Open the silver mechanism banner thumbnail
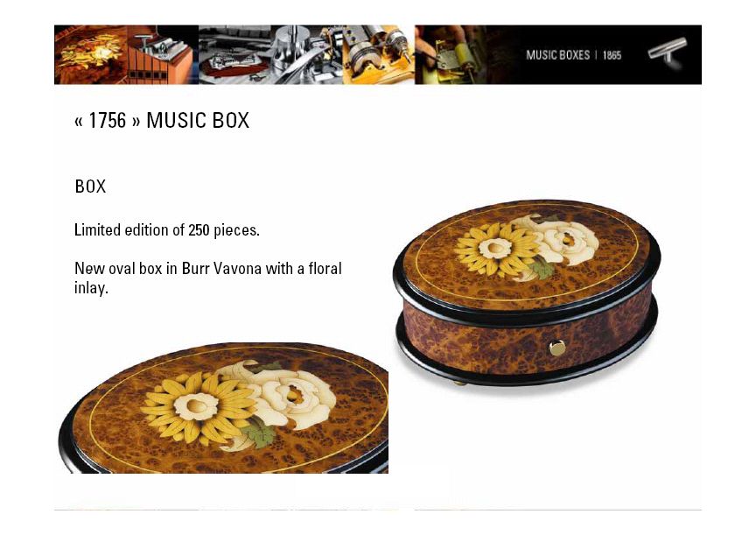Image resolution: width=756 pixels, height=535 pixels. [234, 54]
